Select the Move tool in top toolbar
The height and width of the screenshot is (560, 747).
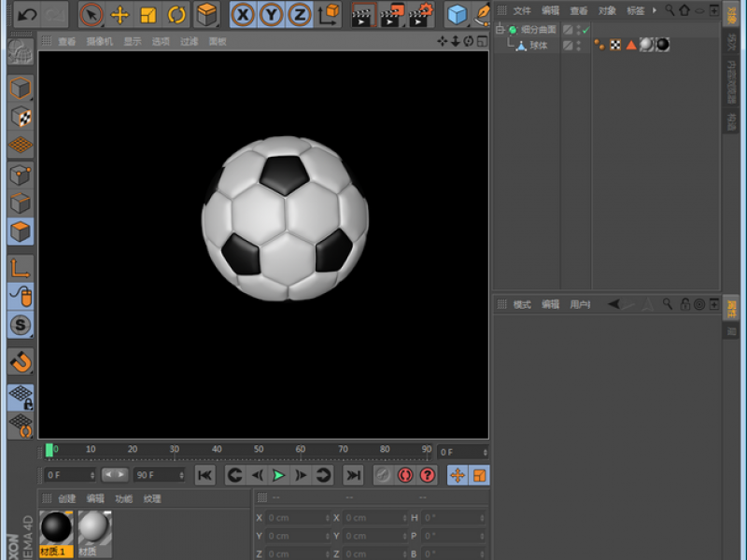(x=120, y=14)
